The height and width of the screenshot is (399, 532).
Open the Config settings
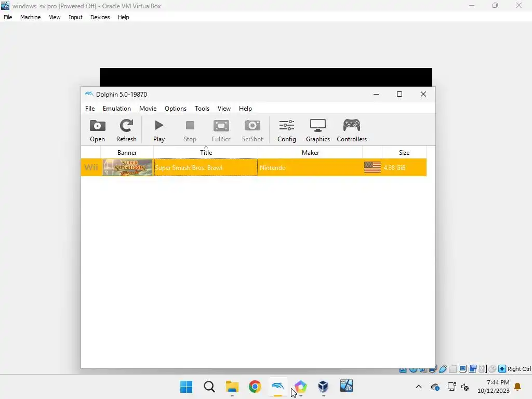(287, 130)
